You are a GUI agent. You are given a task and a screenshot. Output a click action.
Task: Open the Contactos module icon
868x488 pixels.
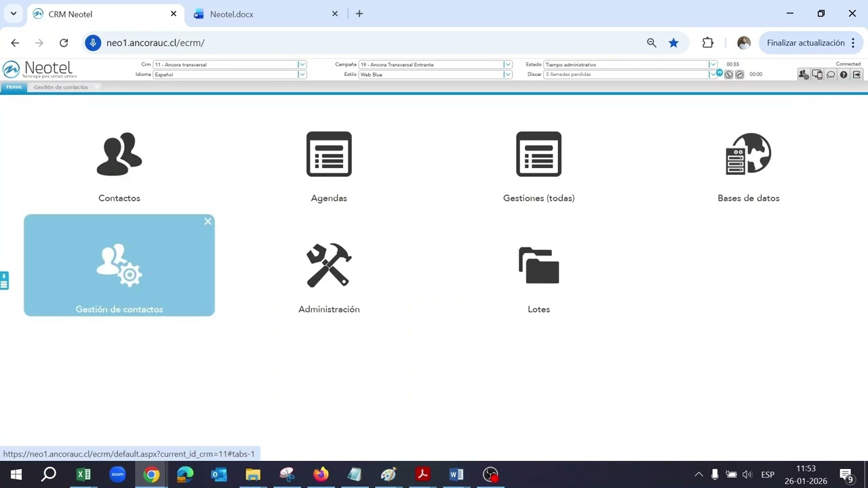[119, 155]
